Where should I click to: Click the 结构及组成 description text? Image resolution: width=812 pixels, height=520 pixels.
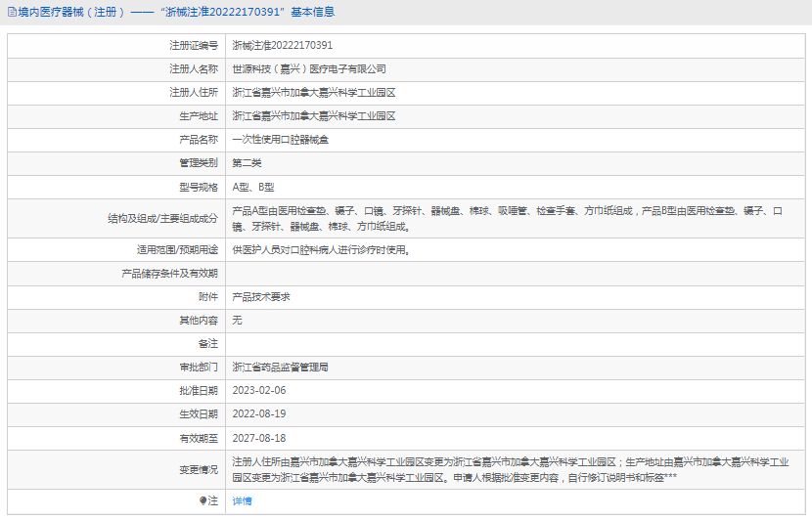coord(507,218)
